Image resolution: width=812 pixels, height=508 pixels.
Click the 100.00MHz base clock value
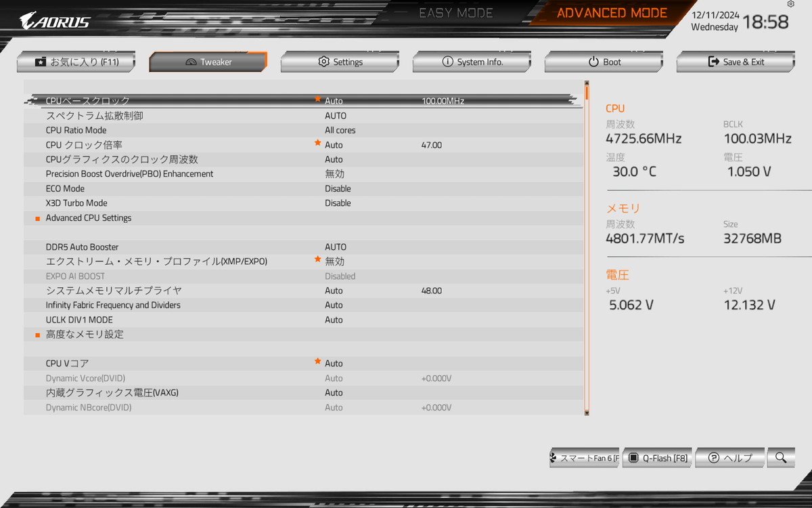click(x=443, y=101)
